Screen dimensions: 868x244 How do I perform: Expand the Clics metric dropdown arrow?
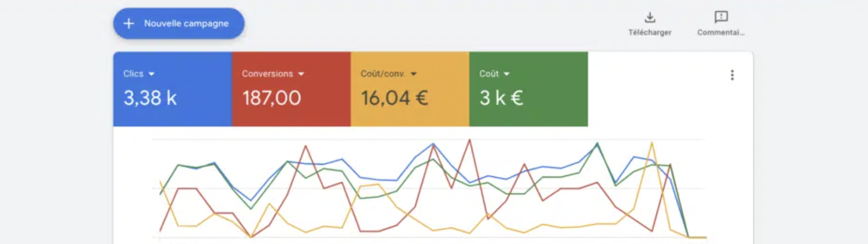click(x=151, y=74)
